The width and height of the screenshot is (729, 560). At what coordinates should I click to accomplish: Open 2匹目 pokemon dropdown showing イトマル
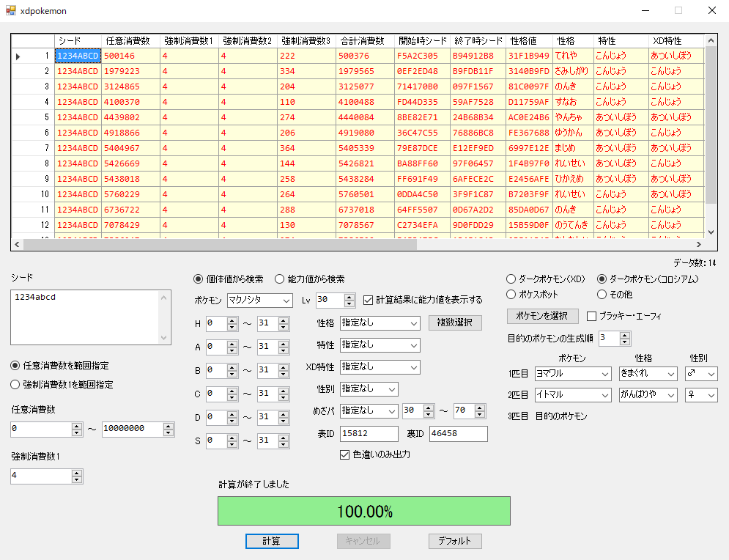[573, 395]
